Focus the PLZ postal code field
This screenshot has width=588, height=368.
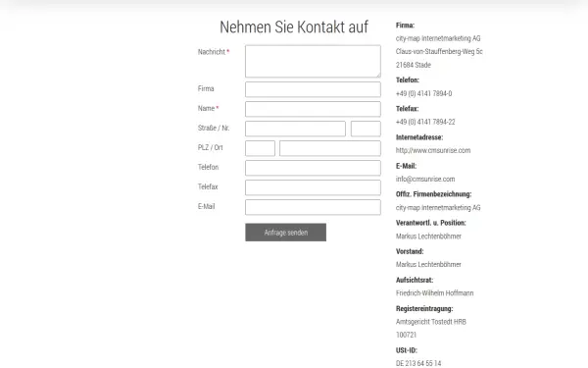[260, 148]
